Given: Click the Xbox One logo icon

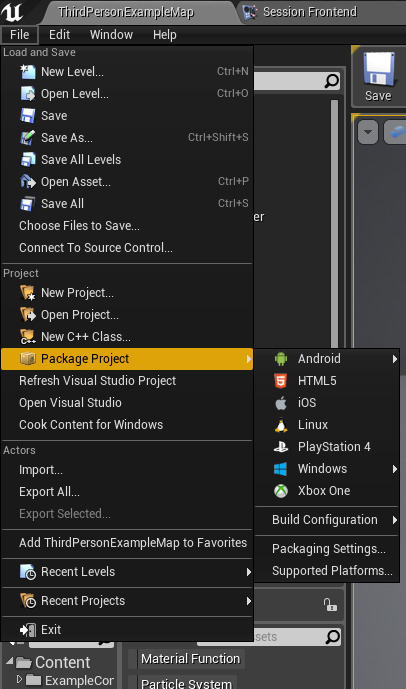Looking at the screenshot, I should tap(281, 491).
